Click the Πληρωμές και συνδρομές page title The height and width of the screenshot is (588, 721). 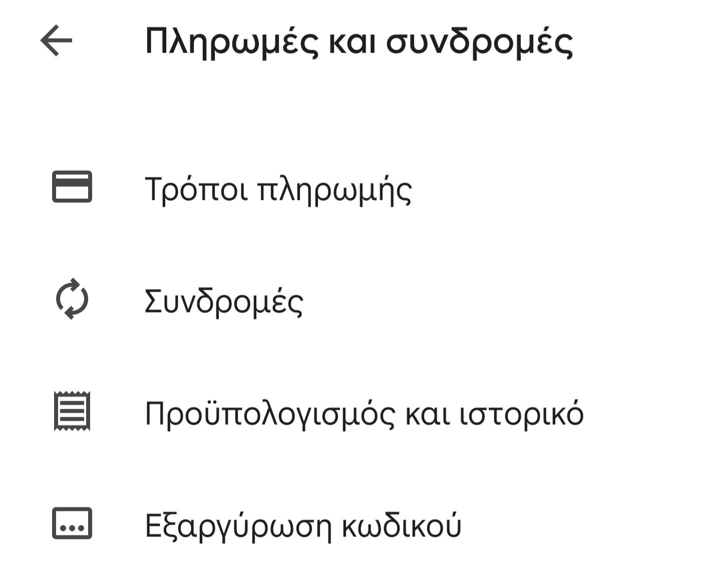point(358,43)
